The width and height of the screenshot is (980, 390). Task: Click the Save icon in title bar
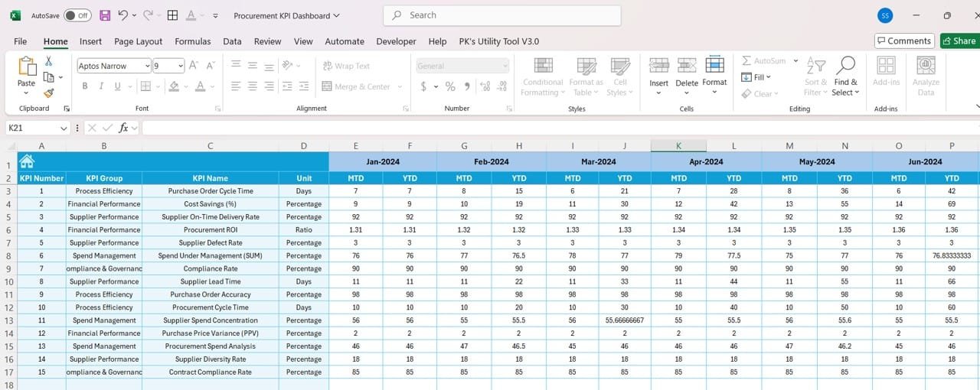(105, 15)
